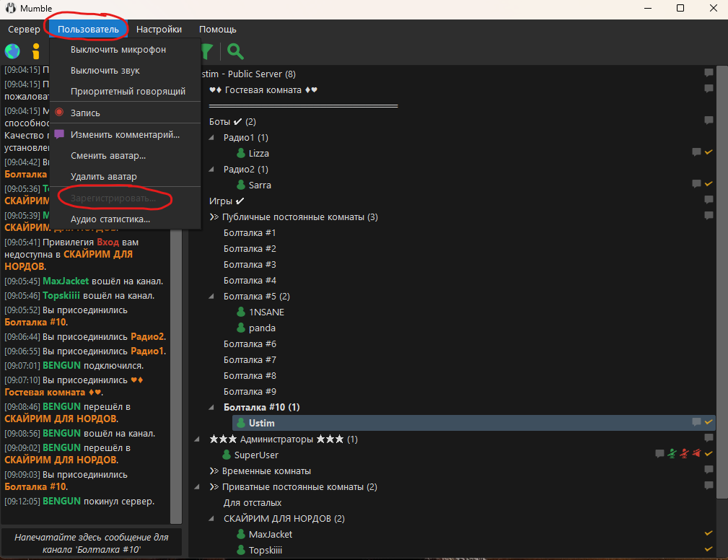Click the green filter funnel icon
Screen dimensions: 728x560
point(207,51)
